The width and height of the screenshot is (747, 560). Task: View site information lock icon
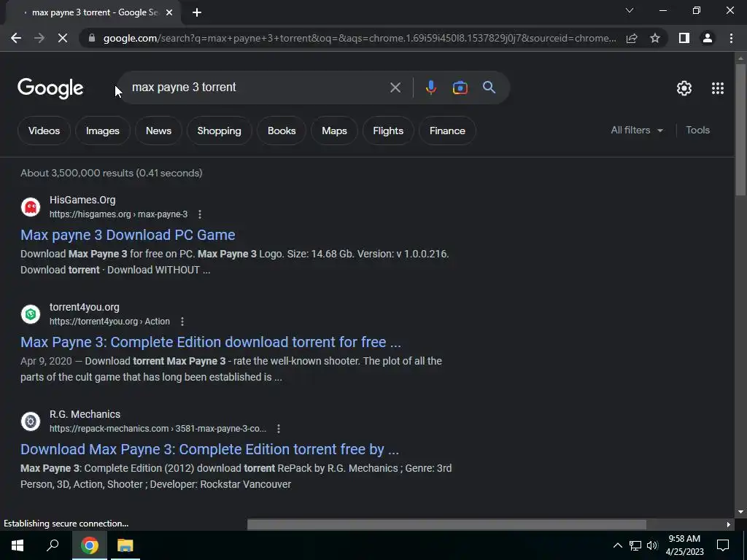pyautogui.click(x=92, y=38)
